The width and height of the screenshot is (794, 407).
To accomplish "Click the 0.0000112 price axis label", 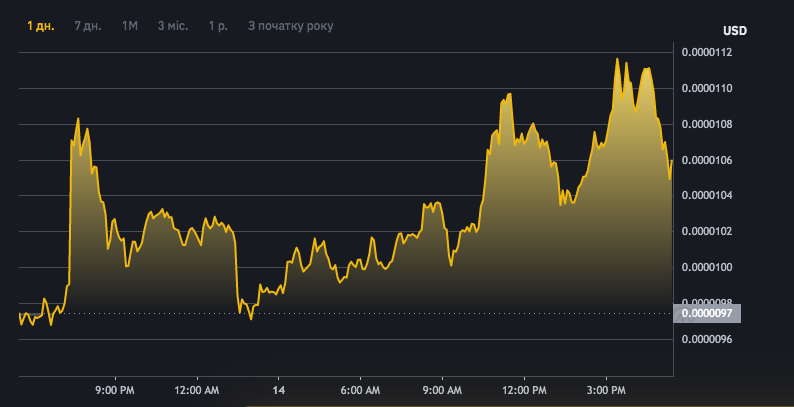I will tap(707, 53).
